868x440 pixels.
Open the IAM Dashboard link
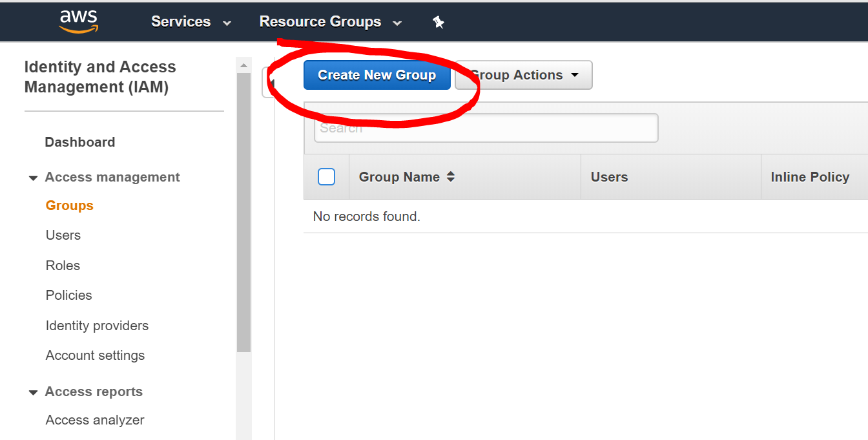click(79, 142)
